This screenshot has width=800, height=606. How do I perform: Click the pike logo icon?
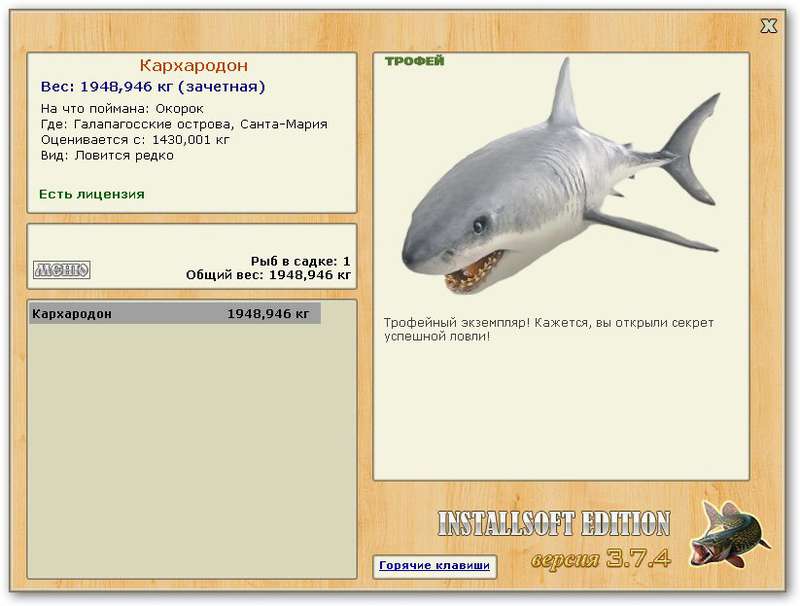pyautogui.click(x=730, y=536)
